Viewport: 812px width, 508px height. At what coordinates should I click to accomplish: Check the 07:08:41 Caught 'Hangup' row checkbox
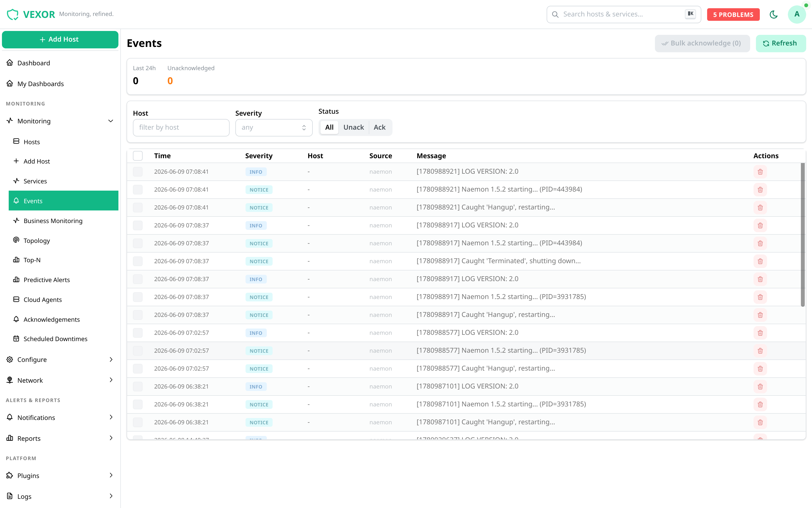click(138, 208)
